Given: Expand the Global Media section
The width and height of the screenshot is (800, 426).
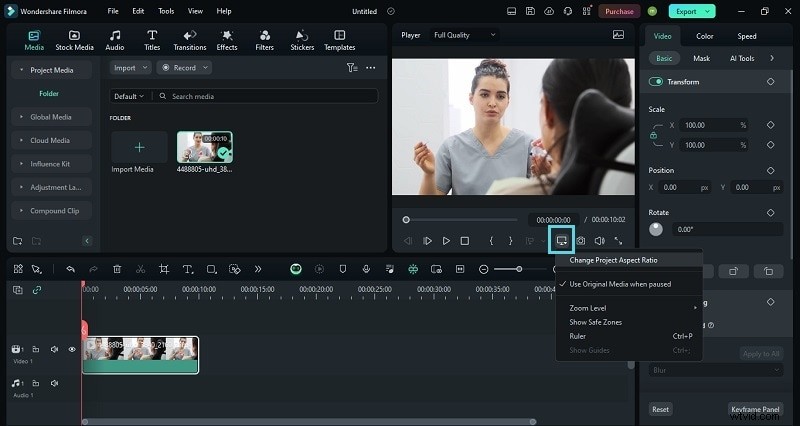Looking at the screenshot, I should click(51, 117).
